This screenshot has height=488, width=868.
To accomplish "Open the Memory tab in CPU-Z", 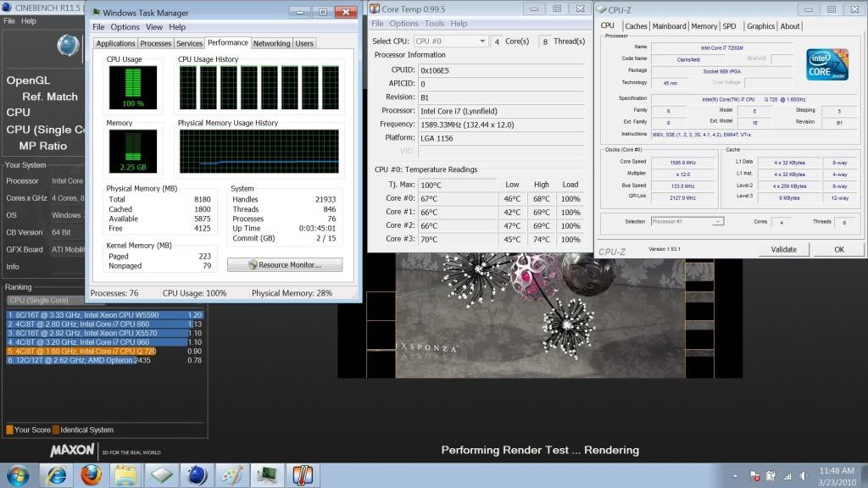I will [x=704, y=26].
